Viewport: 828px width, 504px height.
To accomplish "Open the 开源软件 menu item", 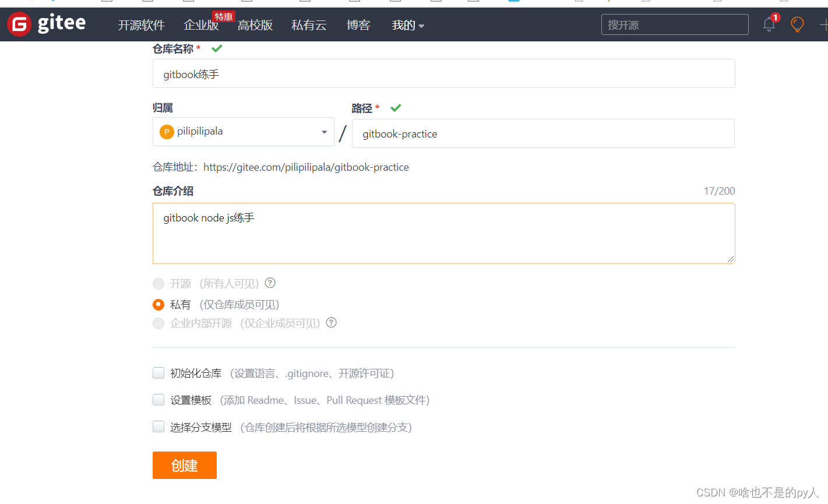I will (x=142, y=25).
